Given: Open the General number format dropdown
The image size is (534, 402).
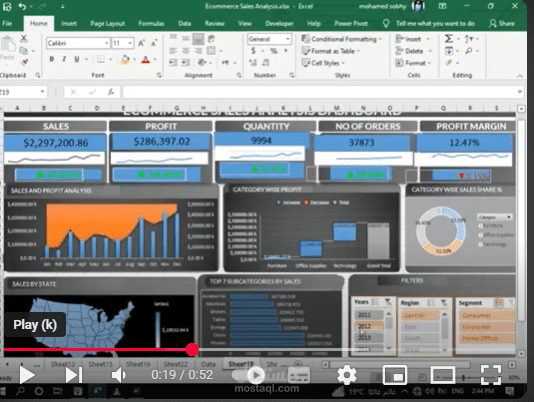Looking at the screenshot, I should 288,39.
